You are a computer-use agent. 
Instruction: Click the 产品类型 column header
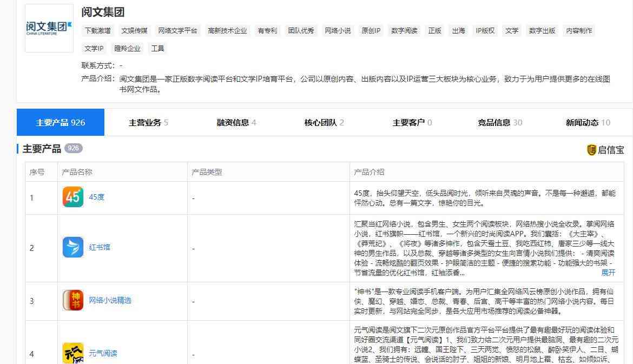207,172
